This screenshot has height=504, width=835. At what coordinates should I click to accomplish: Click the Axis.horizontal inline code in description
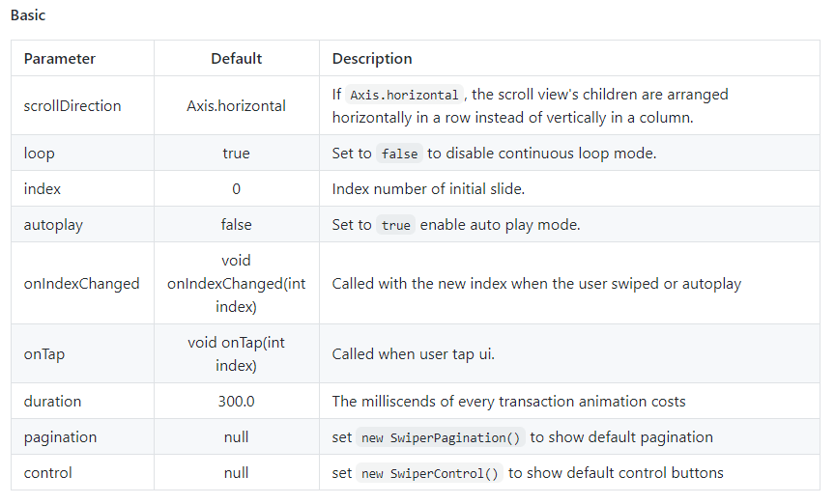pos(404,96)
